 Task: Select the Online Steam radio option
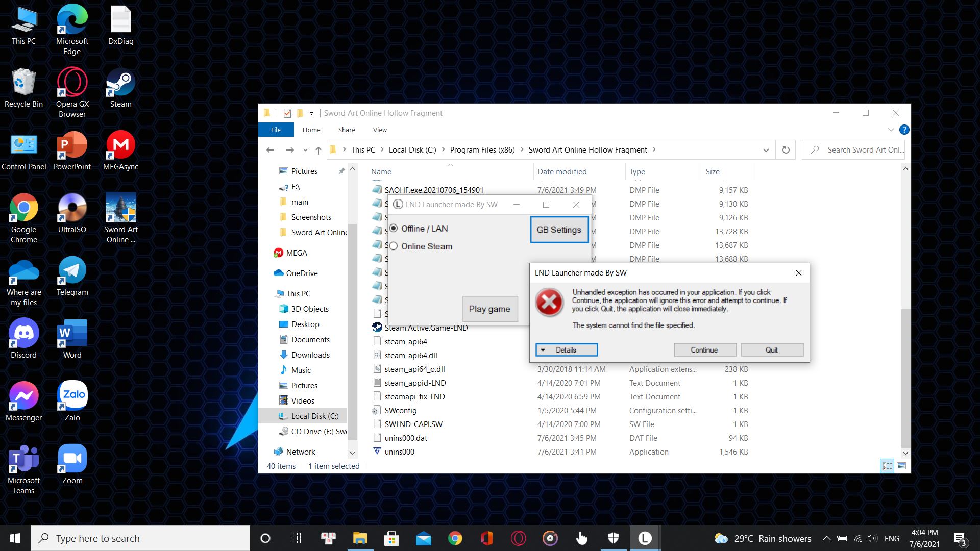coord(394,246)
